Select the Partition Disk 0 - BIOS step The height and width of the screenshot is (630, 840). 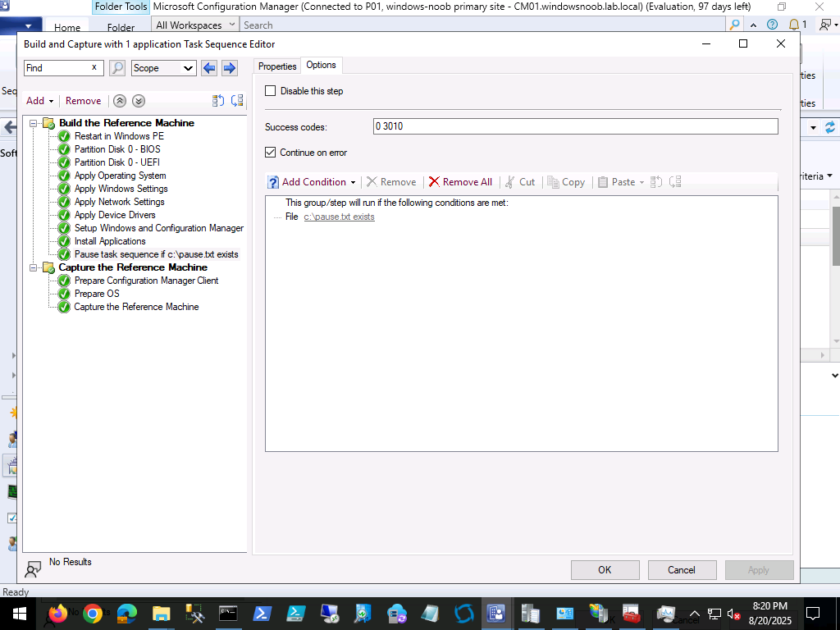point(117,149)
